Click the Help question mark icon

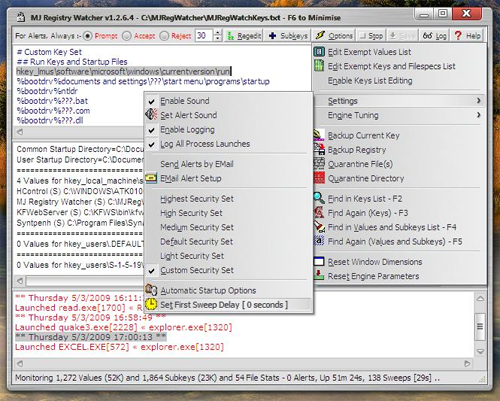click(x=458, y=36)
